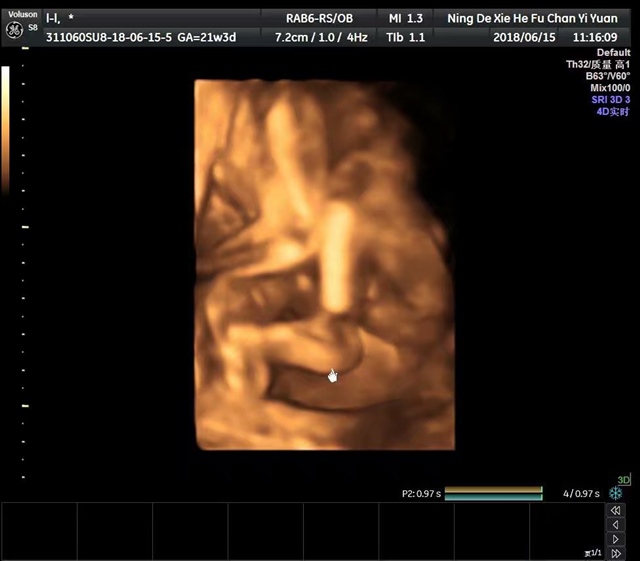Select the first empty clipboard thumbnail slot
This screenshot has width=640, height=561.
[39, 531]
